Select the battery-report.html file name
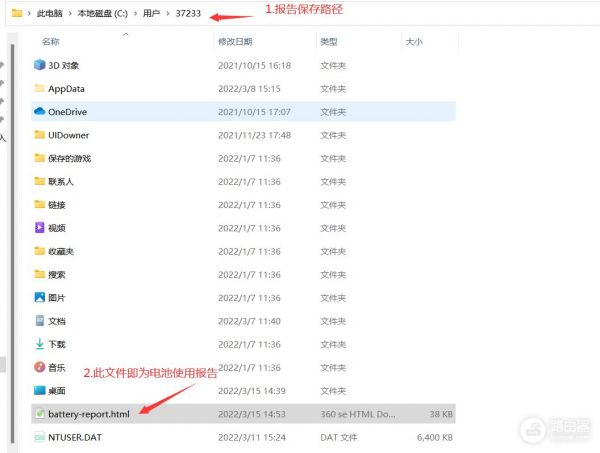Viewport: 600px width, 453px height. (89, 414)
